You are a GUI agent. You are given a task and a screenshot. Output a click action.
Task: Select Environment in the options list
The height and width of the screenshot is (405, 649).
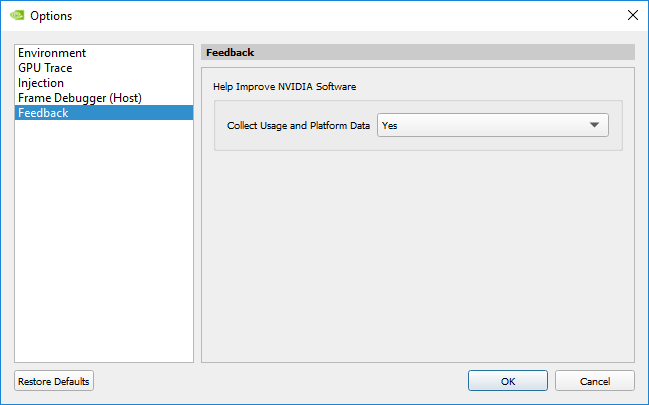(52, 53)
